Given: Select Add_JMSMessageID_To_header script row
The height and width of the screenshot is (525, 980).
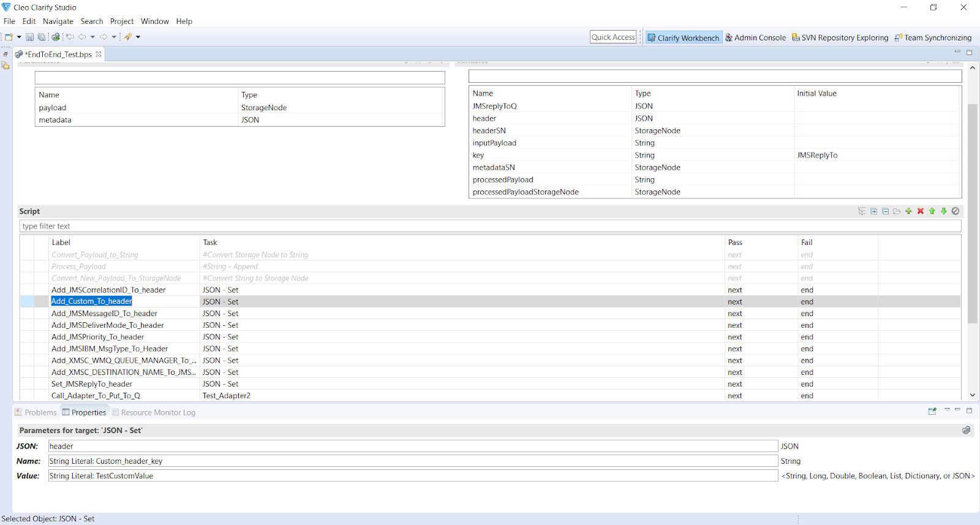Looking at the screenshot, I should click(x=490, y=313).
